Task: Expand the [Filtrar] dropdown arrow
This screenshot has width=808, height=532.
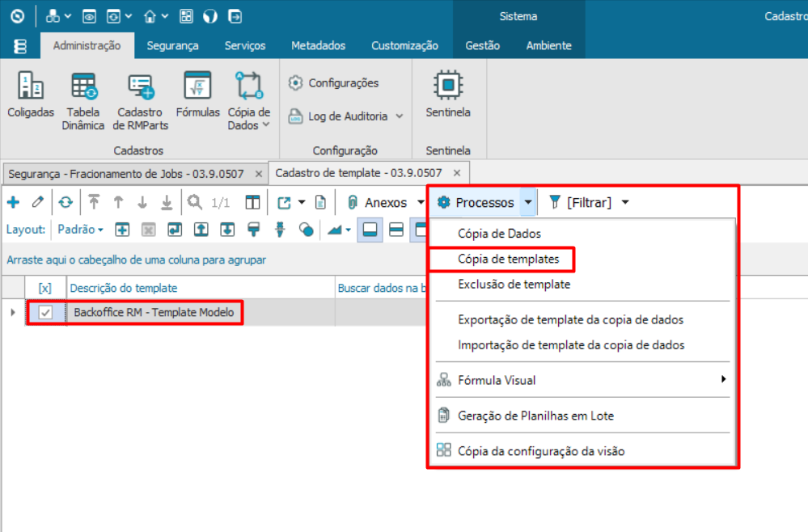Action: (625, 202)
